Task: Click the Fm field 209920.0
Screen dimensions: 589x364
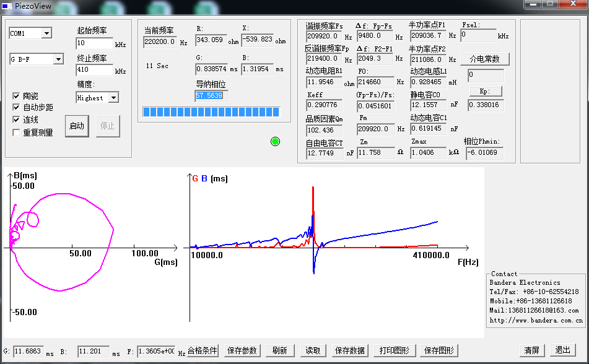Action: point(376,129)
